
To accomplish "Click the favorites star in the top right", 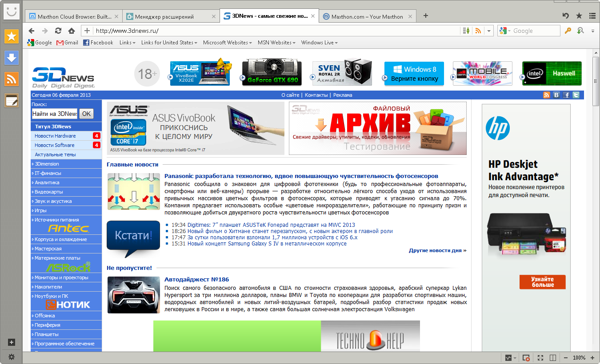I will point(579,16).
